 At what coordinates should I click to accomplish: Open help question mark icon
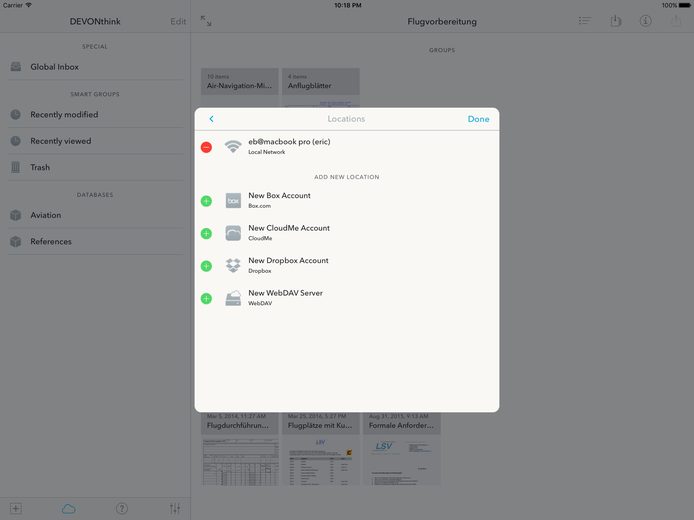point(122,508)
